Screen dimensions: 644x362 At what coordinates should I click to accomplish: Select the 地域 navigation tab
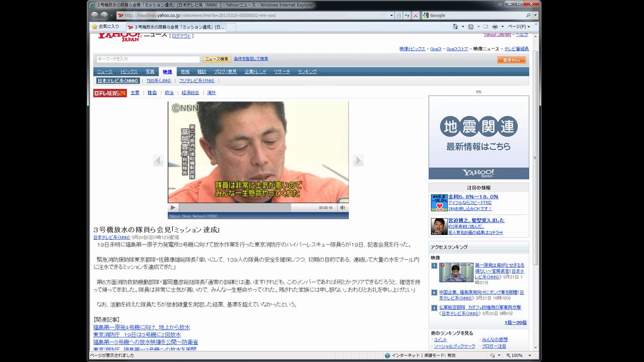point(185,71)
